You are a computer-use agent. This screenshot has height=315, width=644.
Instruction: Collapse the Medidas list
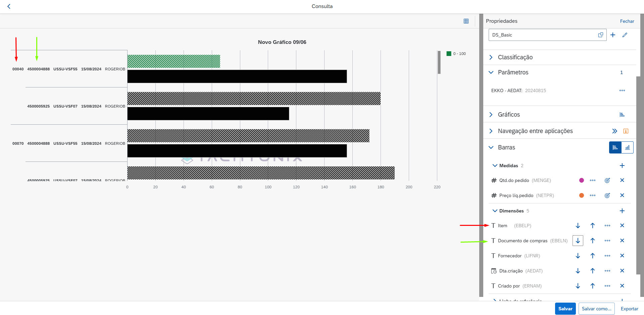495,166
